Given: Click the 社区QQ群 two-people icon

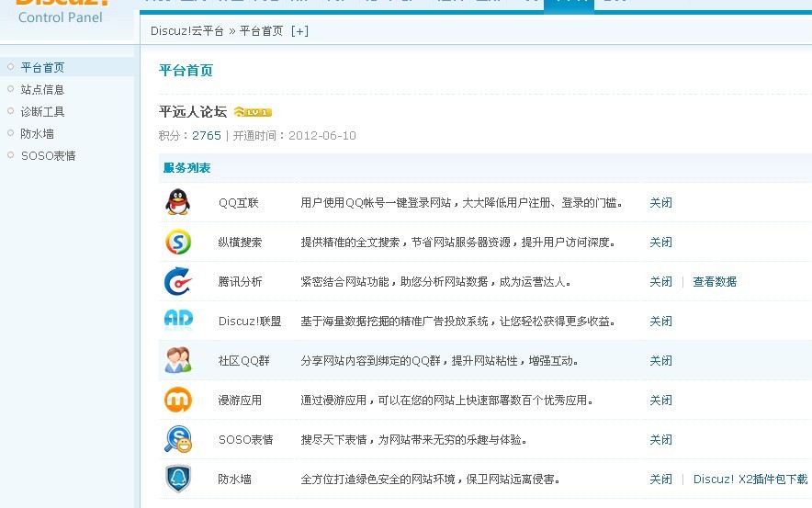Looking at the screenshot, I should [178, 360].
